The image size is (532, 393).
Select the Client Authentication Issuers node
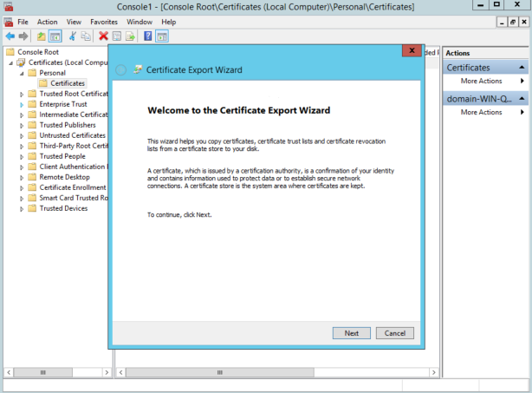coord(74,167)
